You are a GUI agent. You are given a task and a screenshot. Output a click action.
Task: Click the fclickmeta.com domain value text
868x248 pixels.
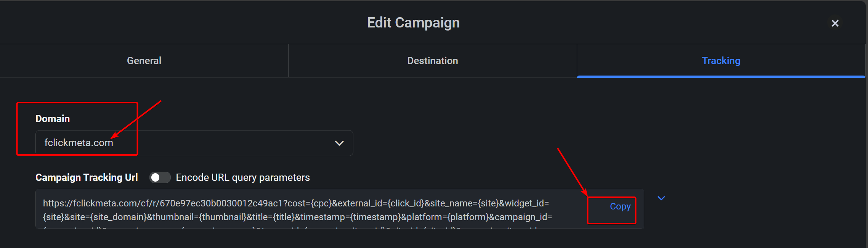pos(79,143)
